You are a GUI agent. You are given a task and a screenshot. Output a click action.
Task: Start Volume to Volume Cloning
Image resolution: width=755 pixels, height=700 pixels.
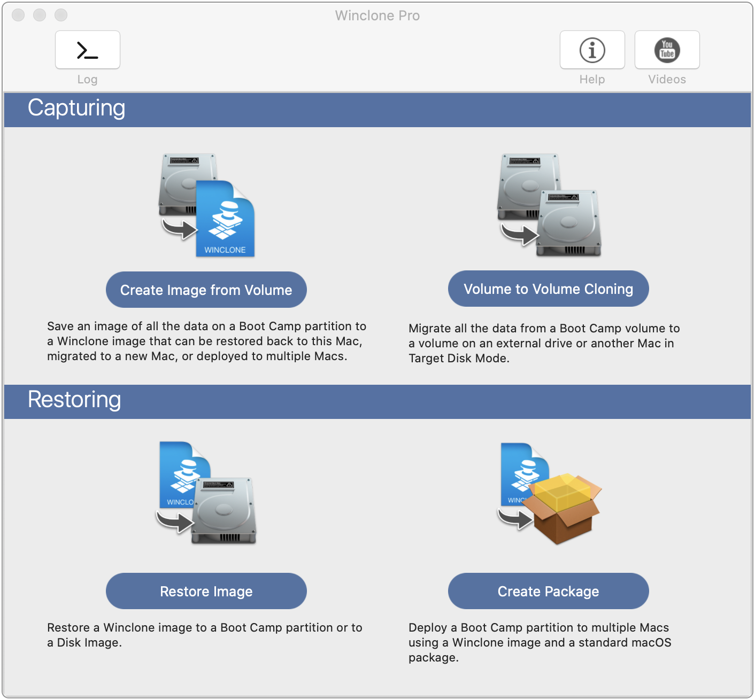coord(549,289)
